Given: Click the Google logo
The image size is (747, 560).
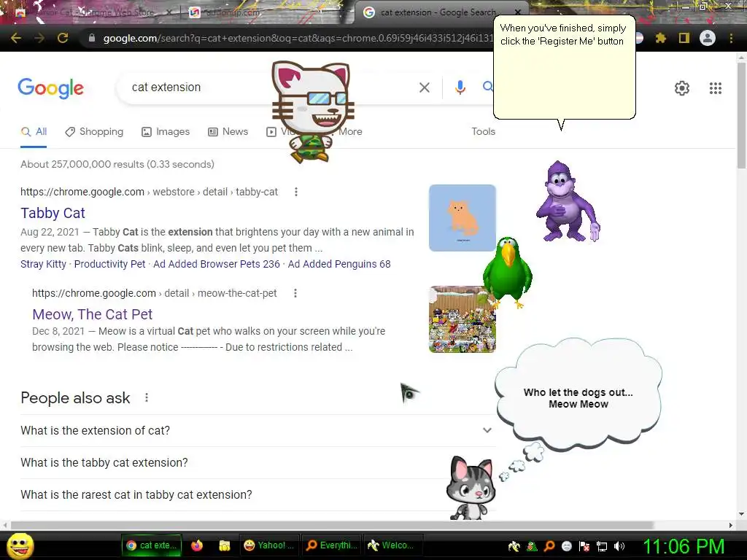Looking at the screenshot, I should (x=50, y=88).
